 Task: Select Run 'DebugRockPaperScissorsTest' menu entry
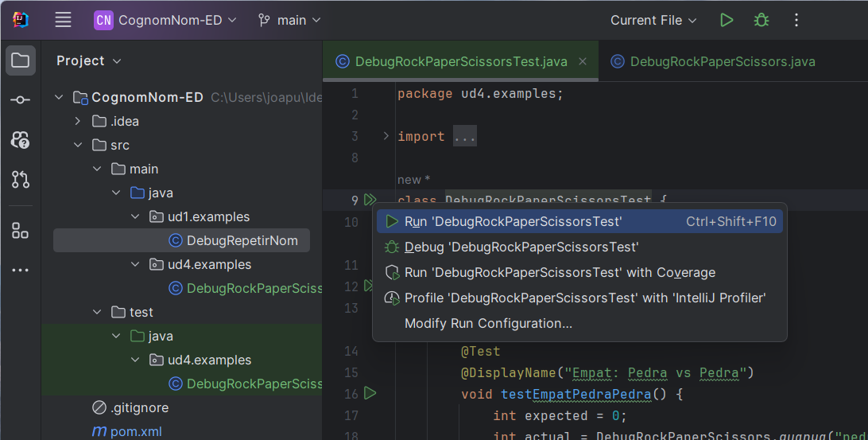coord(513,222)
